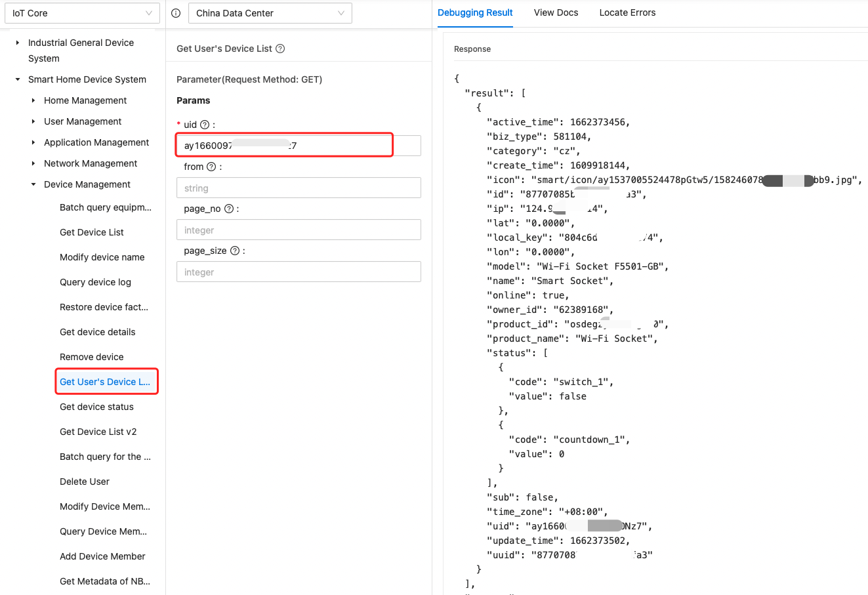Click the Response heading
868x595 pixels.
pos(472,49)
